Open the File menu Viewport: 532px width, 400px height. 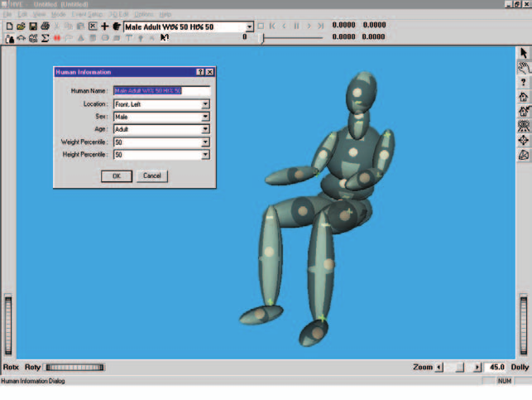click(7, 14)
